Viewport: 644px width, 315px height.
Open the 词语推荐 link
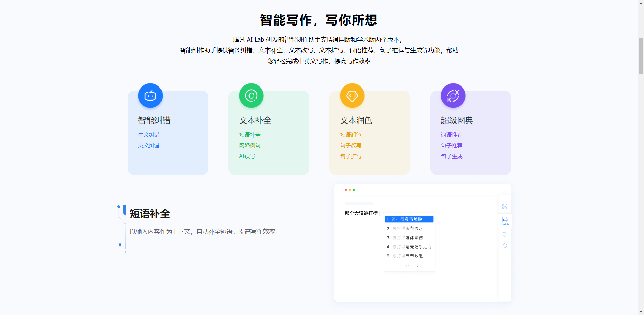coord(452,135)
